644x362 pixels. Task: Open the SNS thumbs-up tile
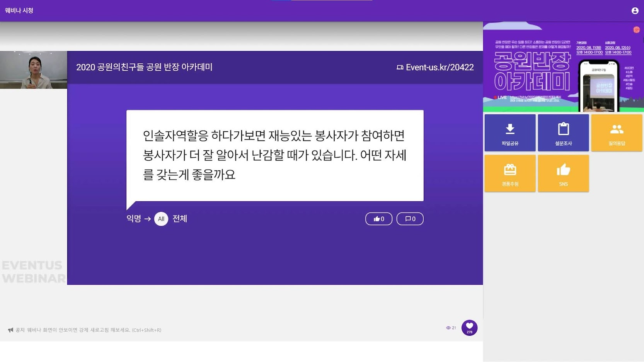click(x=563, y=173)
